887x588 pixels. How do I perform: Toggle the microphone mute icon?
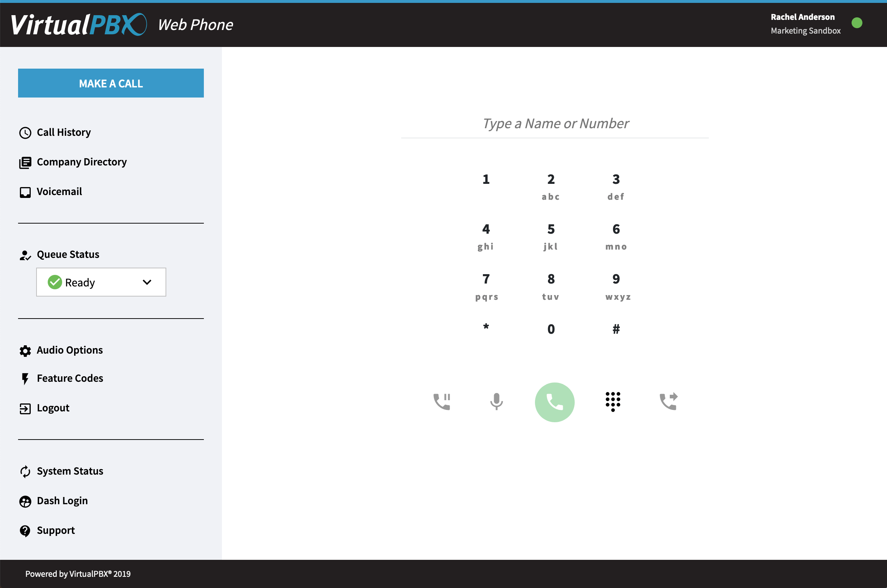[x=497, y=400]
